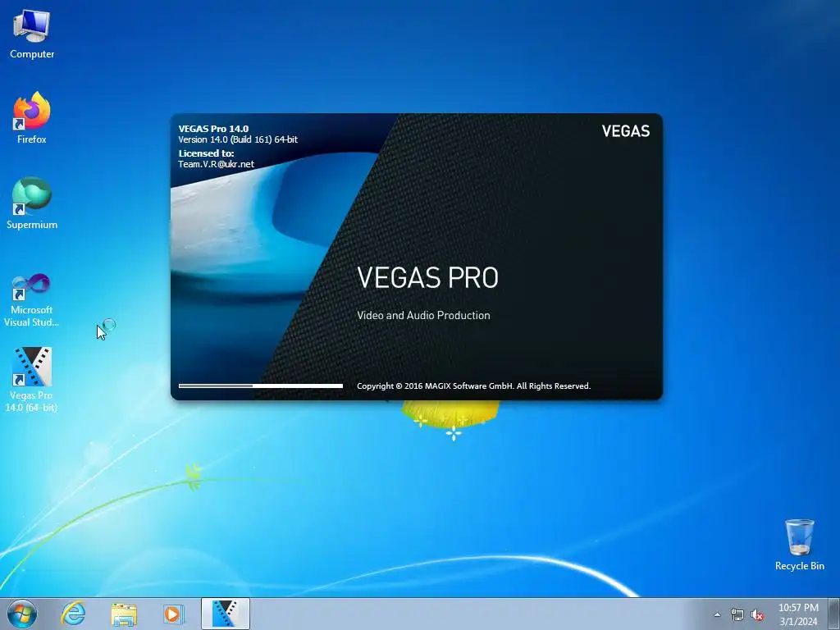This screenshot has width=840, height=630.
Task: Click the Team.V.R@ukr.net license text
Action: point(217,164)
